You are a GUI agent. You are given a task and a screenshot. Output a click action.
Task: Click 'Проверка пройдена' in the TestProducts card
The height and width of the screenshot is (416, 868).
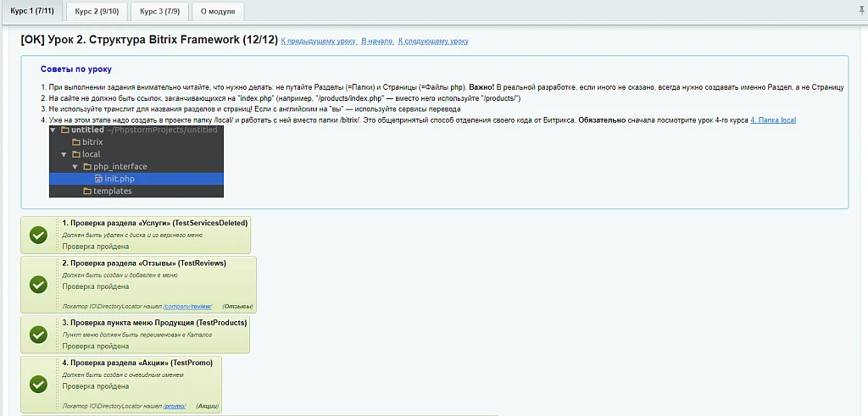click(x=95, y=347)
